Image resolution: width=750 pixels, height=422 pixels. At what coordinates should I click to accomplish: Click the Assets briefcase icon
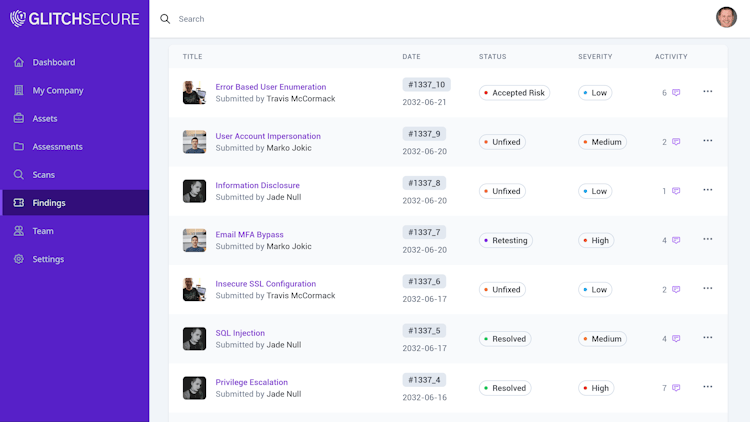[19, 118]
